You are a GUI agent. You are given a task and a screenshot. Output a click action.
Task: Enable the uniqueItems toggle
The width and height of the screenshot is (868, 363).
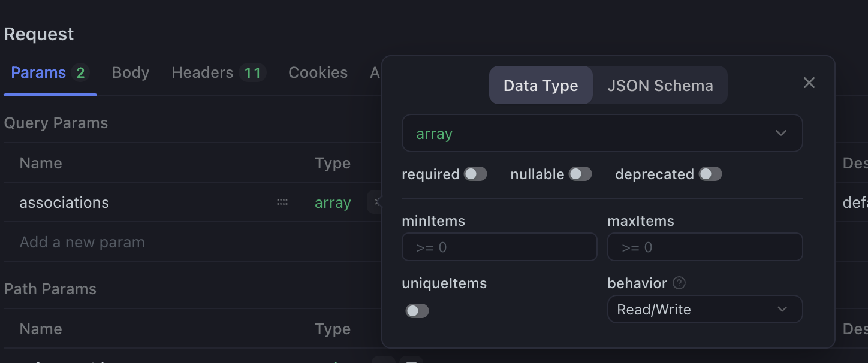tap(417, 311)
